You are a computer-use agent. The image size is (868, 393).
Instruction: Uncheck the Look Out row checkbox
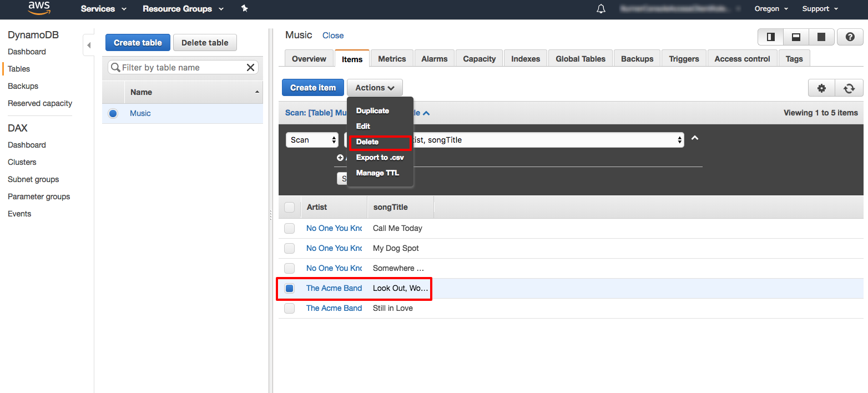tap(290, 288)
